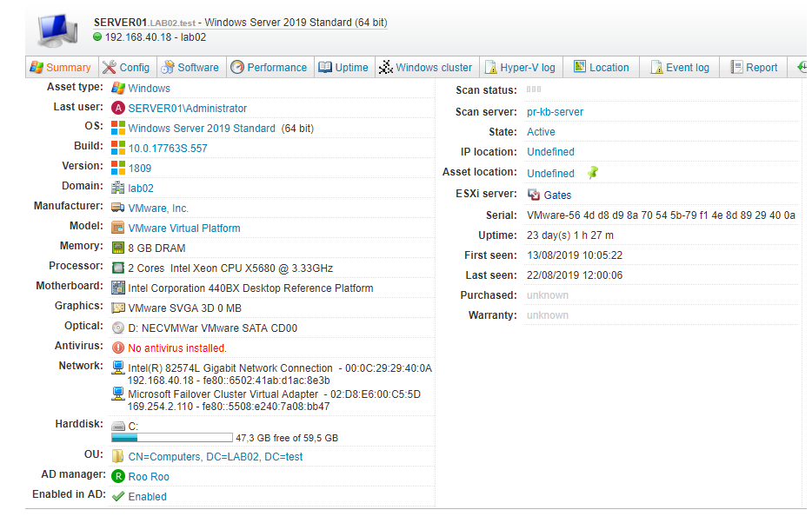Click the computer monitor asset icon

point(57,30)
